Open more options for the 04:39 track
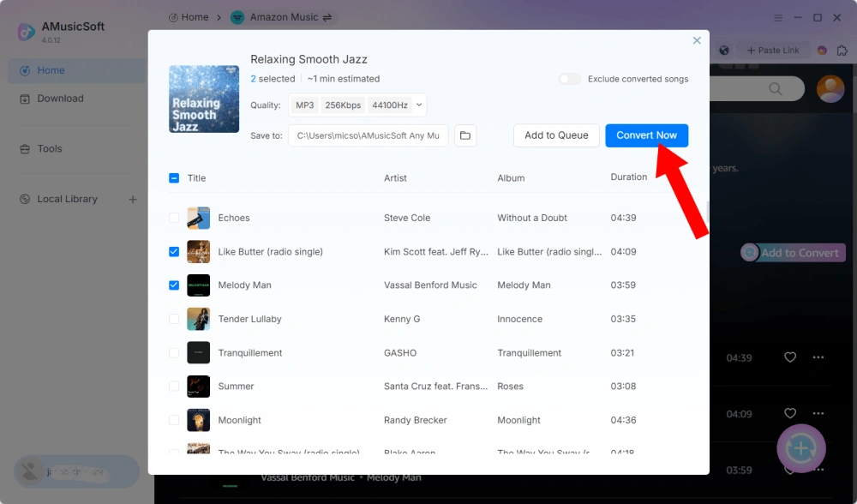This screenshot has height=504, width=857. 818,357
